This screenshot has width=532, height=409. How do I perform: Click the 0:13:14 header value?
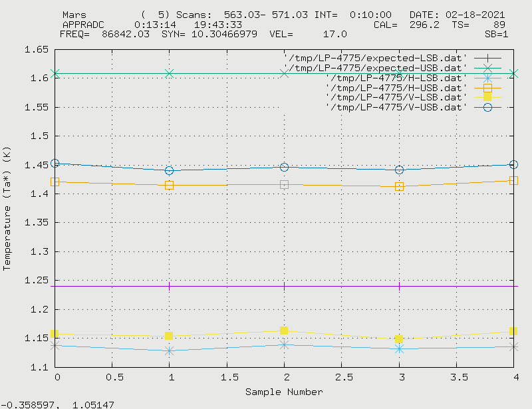tap(155, 25)
